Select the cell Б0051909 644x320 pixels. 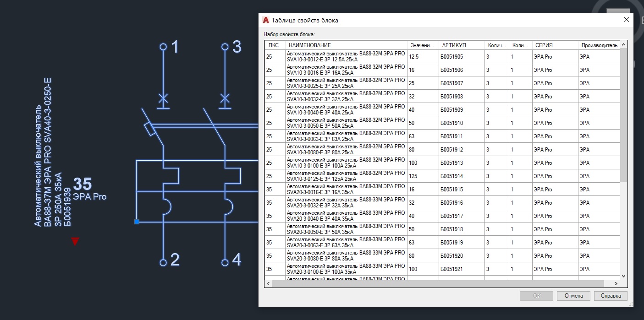462,110
